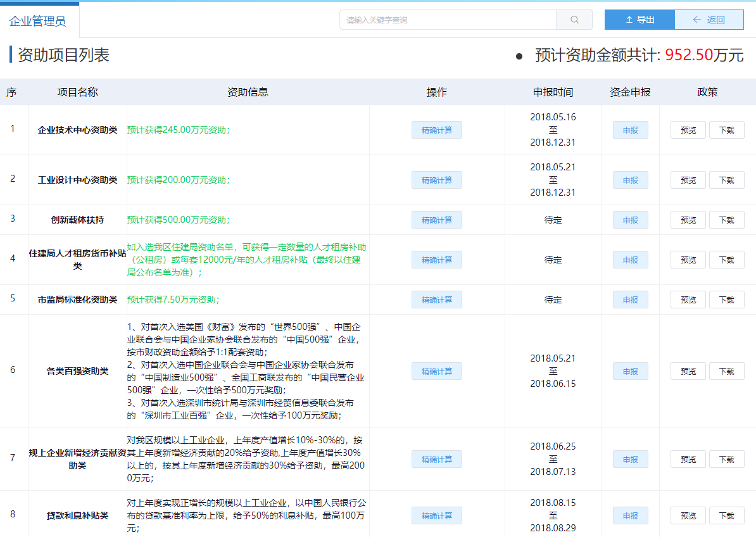Click the 导出 export button
This screenshot has height=537, width=756.
tap(639, 20)
